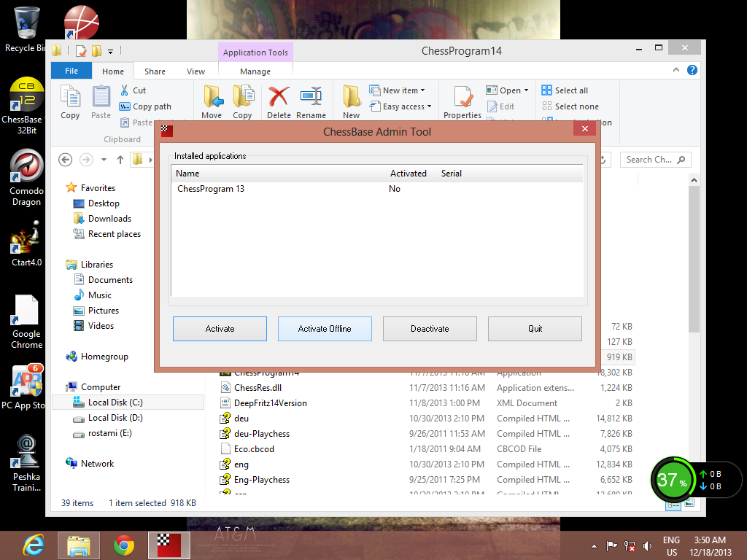Click the Deactivate button
The width and height of the screenshot is (747, 560).
(x=430, y=329)
